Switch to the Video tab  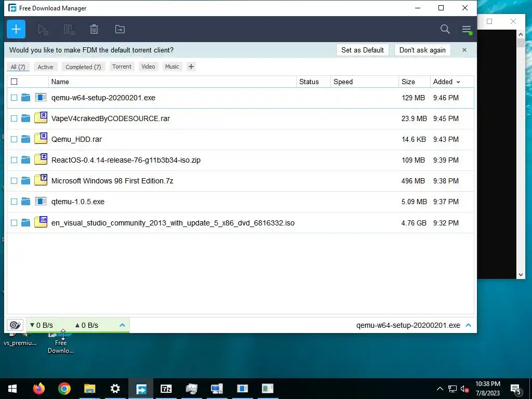point(148,66)
